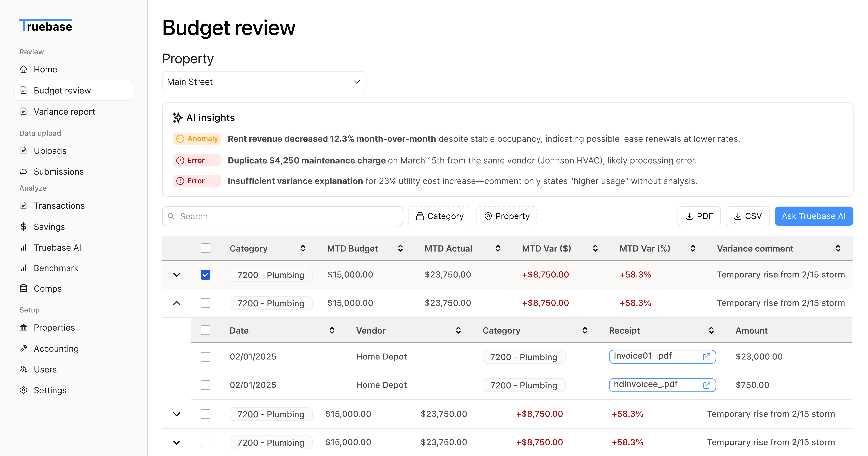Toggle select-all checkbox in Category header
Viewport: 868px width, 456px height.
(x=205, y=248)
